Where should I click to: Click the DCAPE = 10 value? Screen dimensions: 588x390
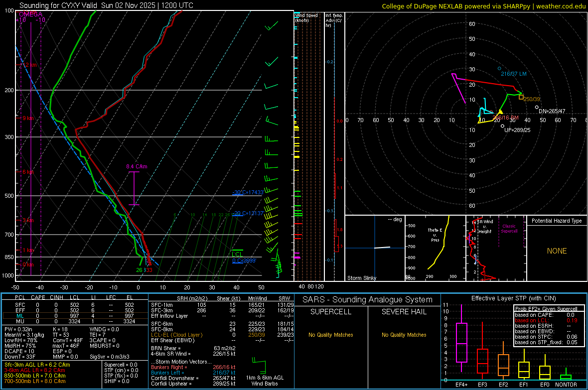tap(19, 351)
